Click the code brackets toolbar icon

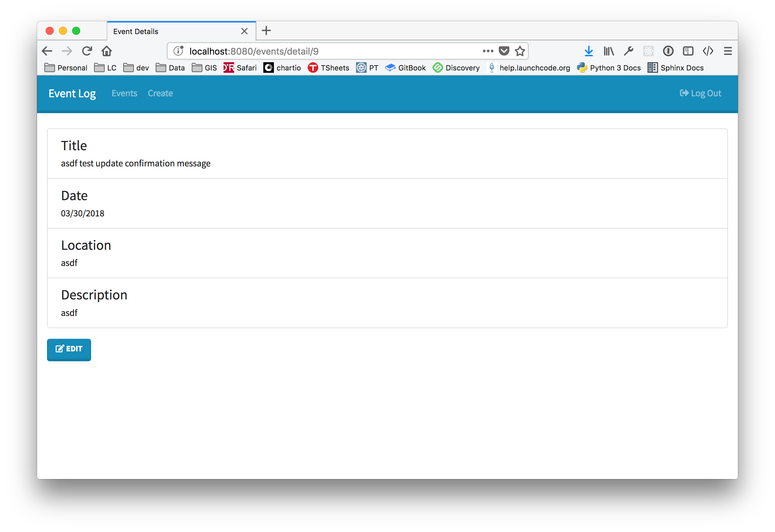tap(708, 51)
